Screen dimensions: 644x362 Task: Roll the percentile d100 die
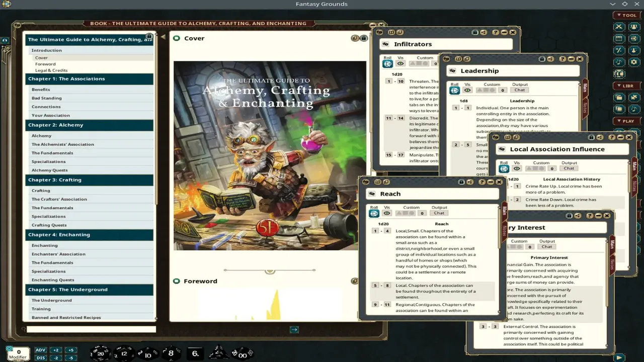coord(243,354)
